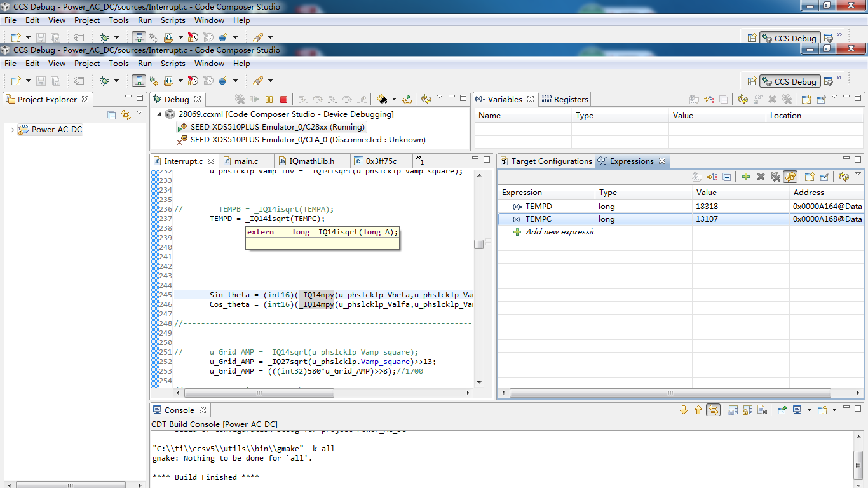
Task: Click the CCS Debug perspective button
Action: pyautogui.click(x=790, y=81)
